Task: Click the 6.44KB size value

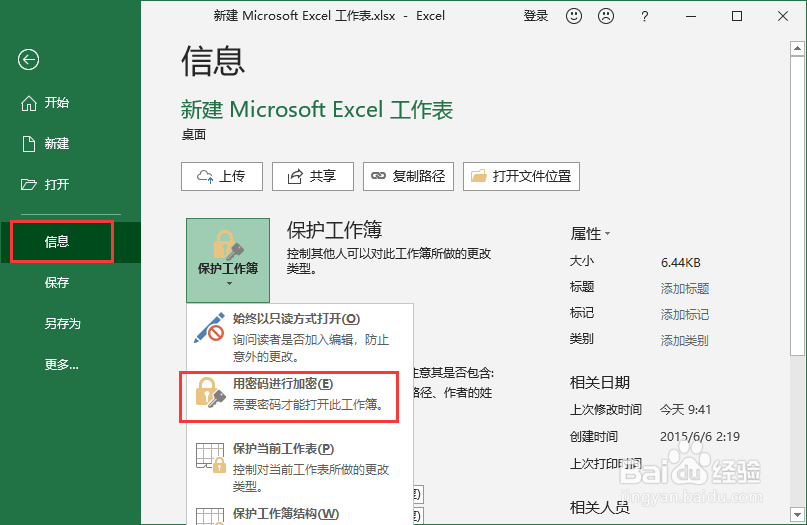Action: [680, 263]
